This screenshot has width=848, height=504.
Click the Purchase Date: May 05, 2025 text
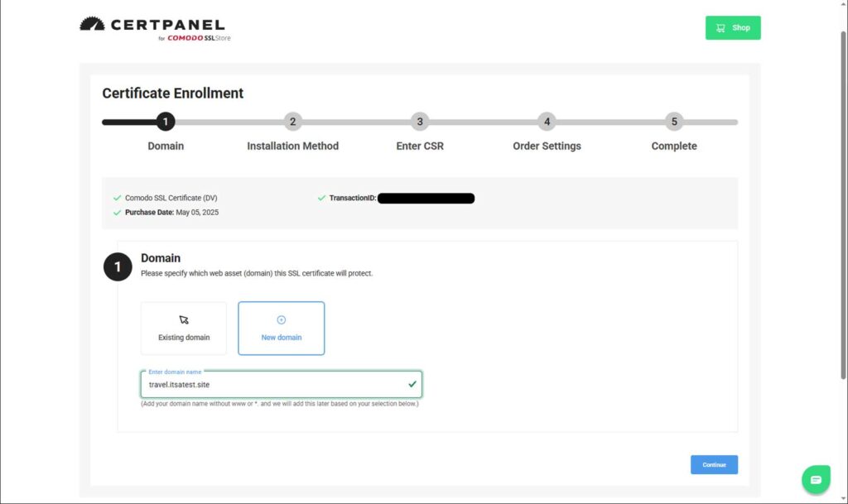tap(171, 213)
